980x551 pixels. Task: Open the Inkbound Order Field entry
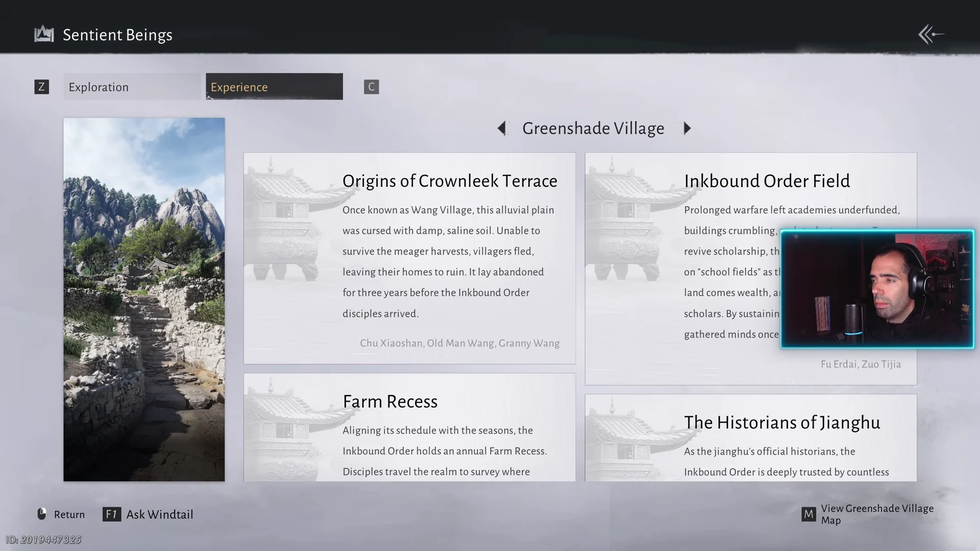(750, 269)
